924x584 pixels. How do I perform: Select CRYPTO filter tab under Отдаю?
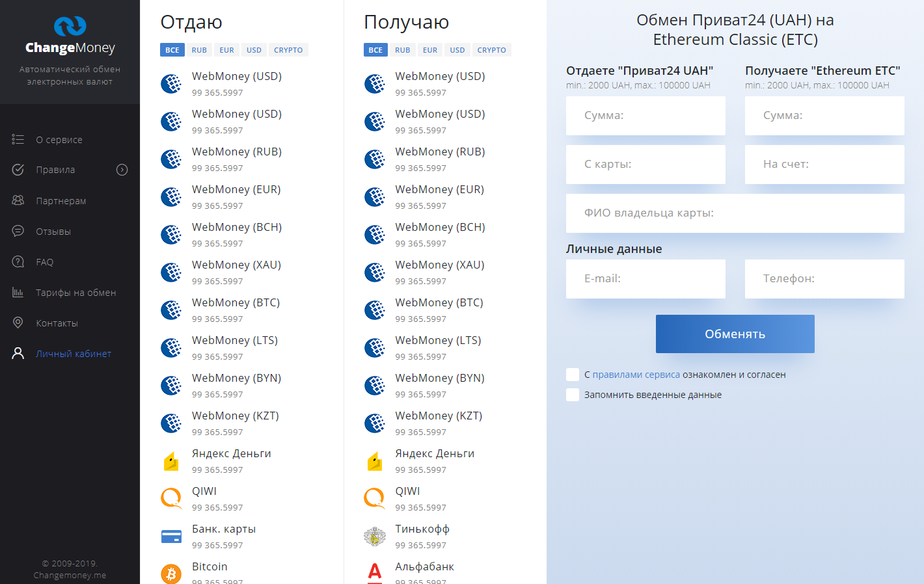(x=288, y=50)
